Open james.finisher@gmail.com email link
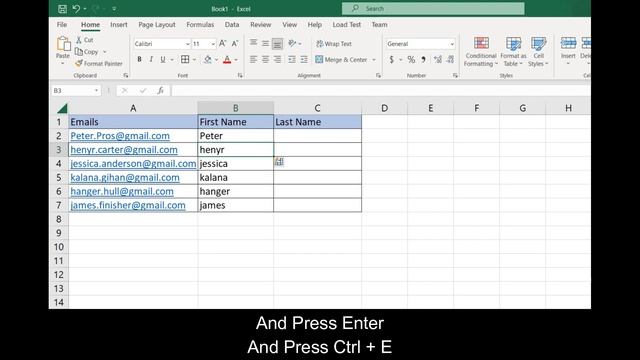This screenshot has width=640, height=360. [x=128, y=205]
